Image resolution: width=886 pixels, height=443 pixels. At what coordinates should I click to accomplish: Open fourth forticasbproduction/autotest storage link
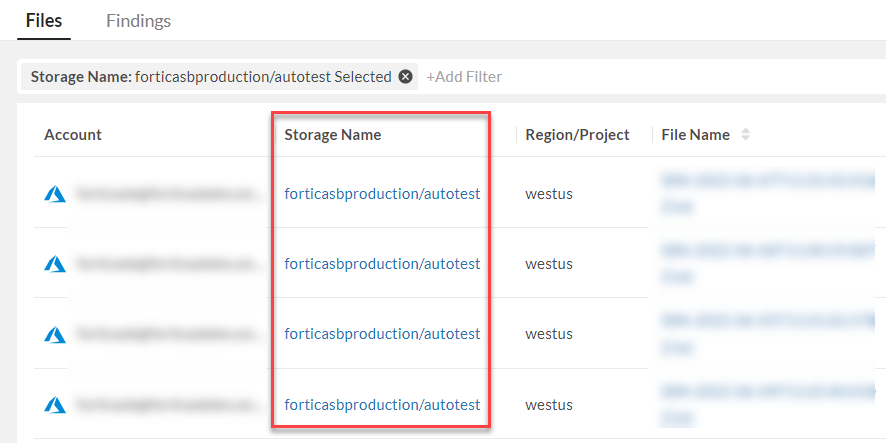382,405
